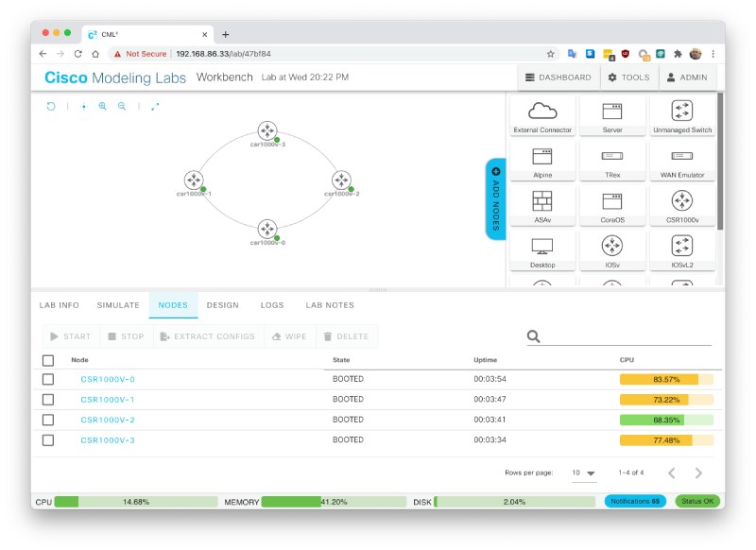Screen dimensions: 756x550
Task: Open the Chrome three-dot menu
Action: (713, 54)
